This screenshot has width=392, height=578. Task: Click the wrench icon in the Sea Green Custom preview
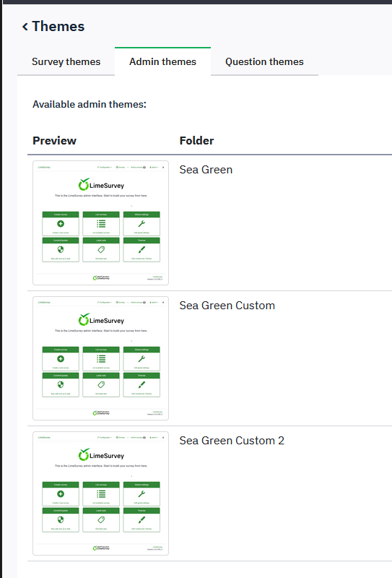(141, 358)
